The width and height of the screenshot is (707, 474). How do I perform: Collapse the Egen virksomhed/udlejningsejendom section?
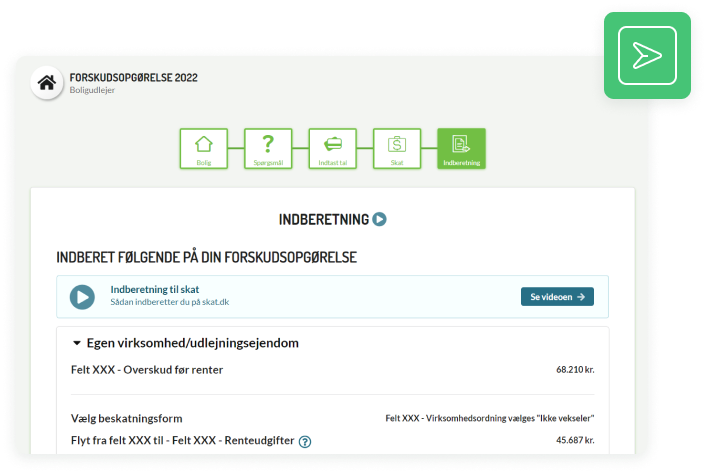77,343
